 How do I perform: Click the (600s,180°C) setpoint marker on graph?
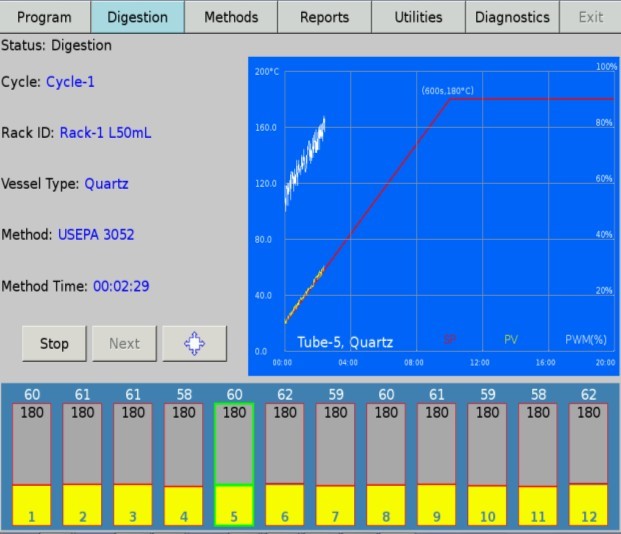point(447,91)
